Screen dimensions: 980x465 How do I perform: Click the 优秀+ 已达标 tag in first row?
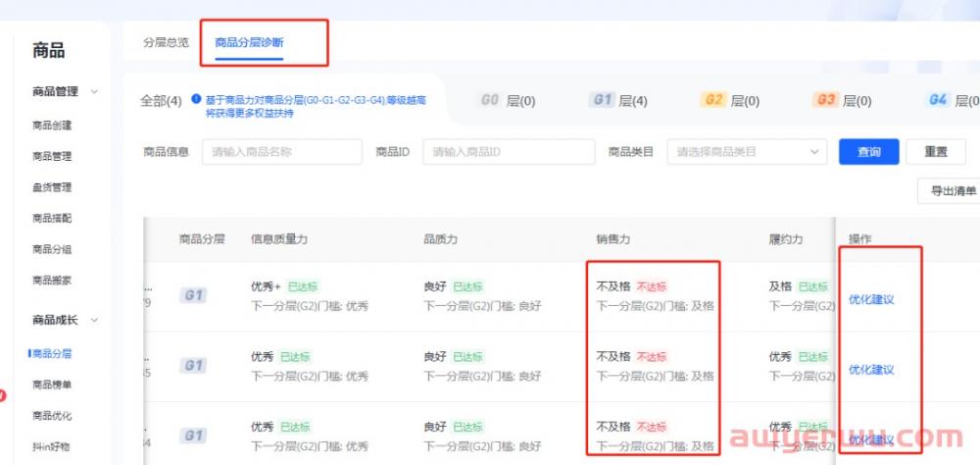click(x=302, y=287)
